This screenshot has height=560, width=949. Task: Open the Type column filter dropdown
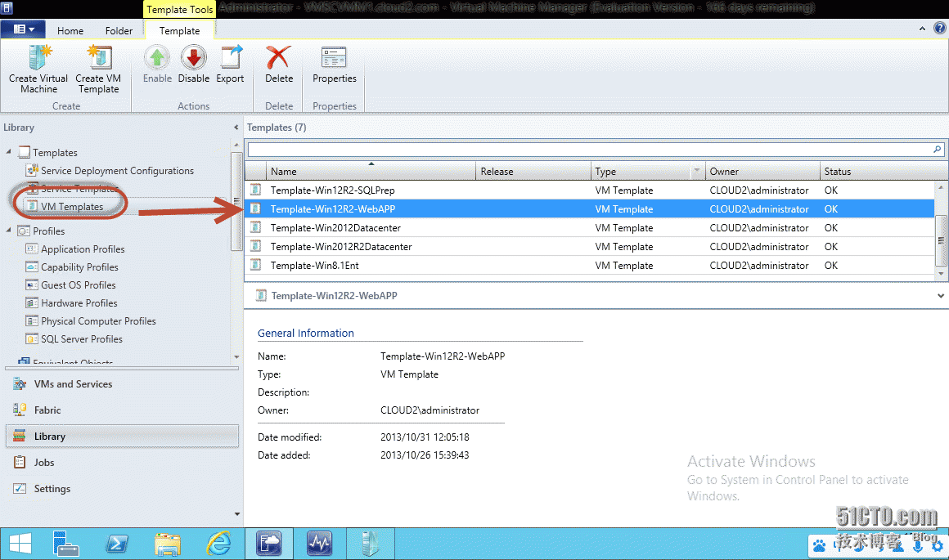point(697,171)
